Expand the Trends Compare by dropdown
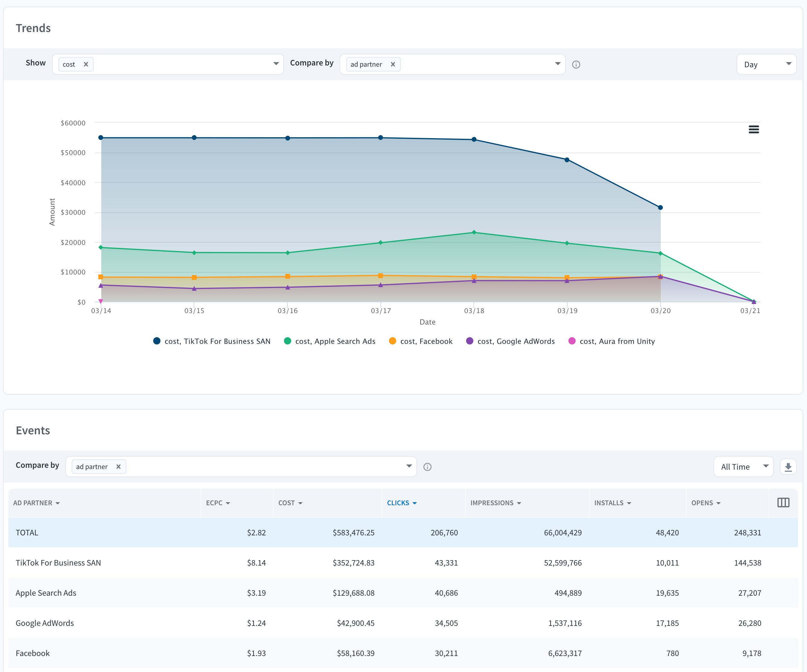 click(x=558, y=64)
